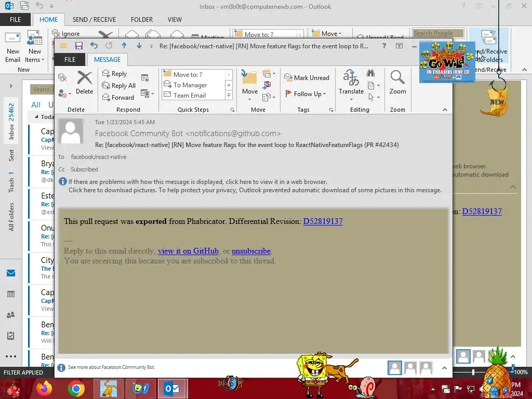Viewport: 532px width, 399px height.
Task: Open the Rules dropdown in Move group
Action: (x=269, y=74)
